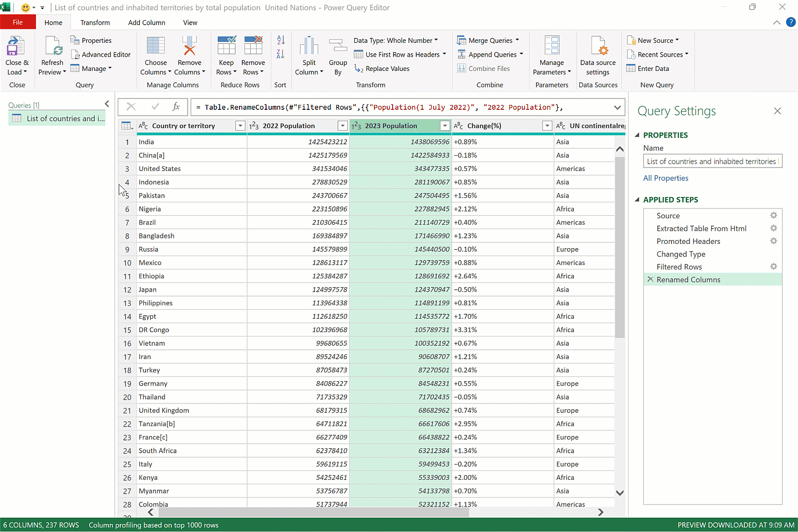Sort ascending with the A-Z icon
The width and height of the screenshot is (798, 532).
281,40
